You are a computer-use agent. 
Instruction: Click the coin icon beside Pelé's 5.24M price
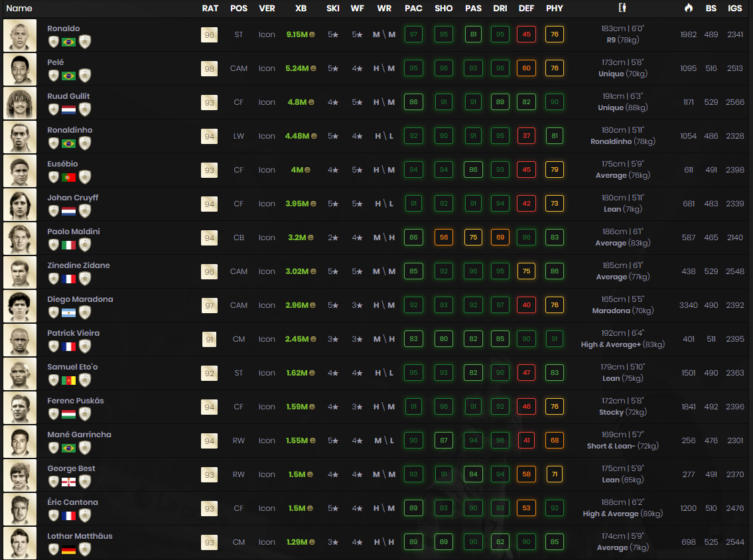[313, 68]
